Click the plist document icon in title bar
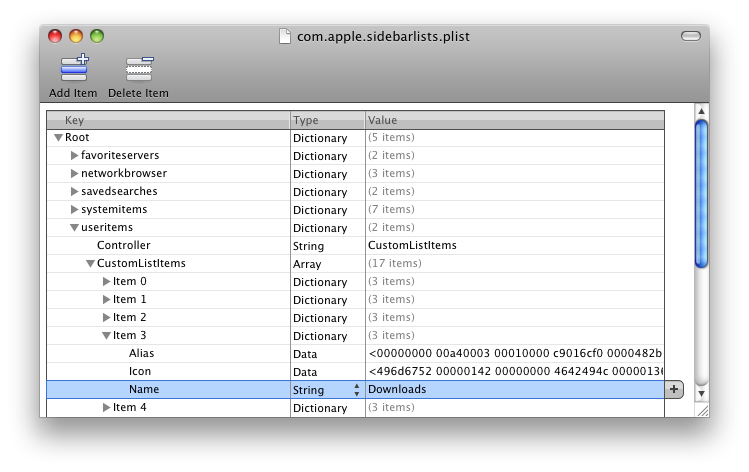The width and height of the screenshot is (749, 472). 285,36
